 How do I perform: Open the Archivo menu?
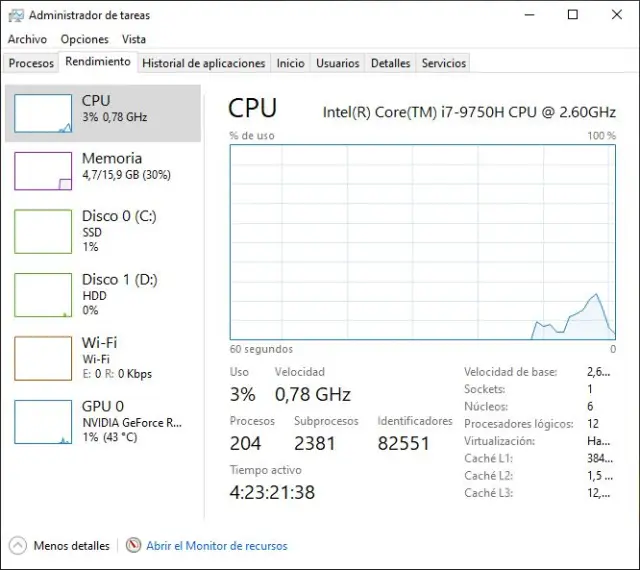click(x=27, y=39)
